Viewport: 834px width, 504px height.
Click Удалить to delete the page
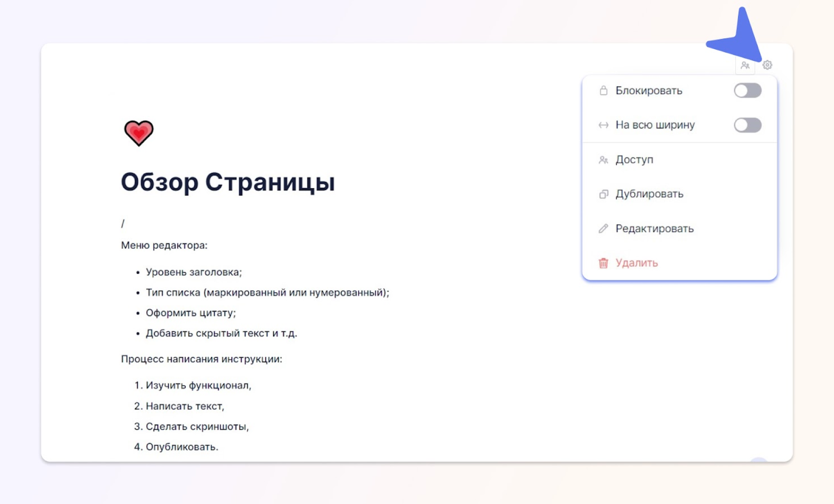(x=636, y=262)
